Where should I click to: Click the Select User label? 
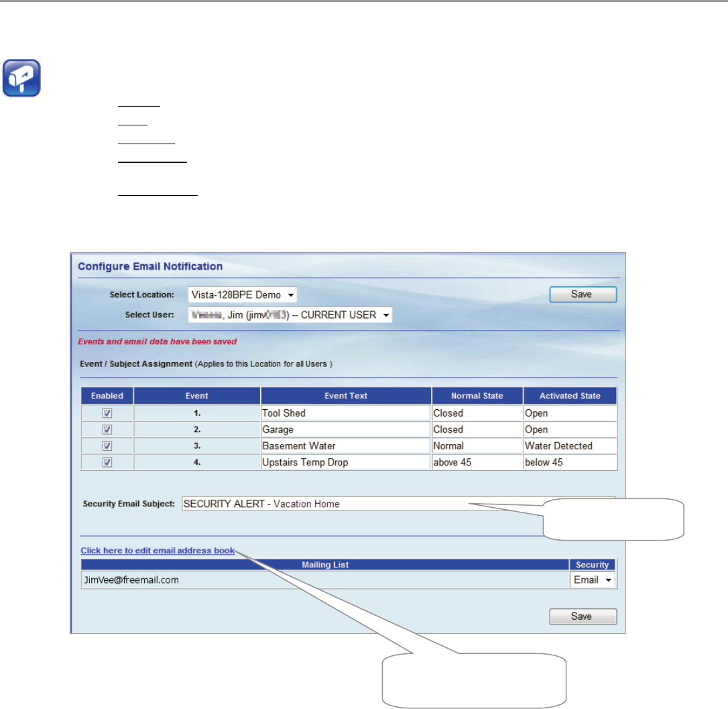tap(149, 315)
